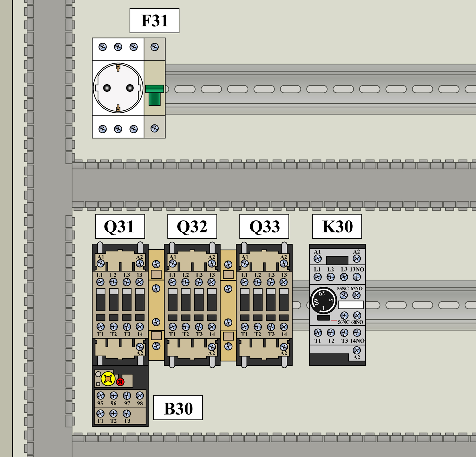Viewport: 476px width, 457px height.
Task: Select the K30 component label
Action: tap(337, 226)
